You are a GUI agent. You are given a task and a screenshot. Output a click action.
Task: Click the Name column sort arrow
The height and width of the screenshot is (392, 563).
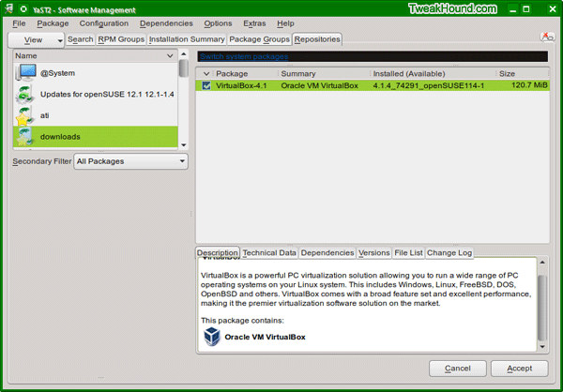click(170, 56)
